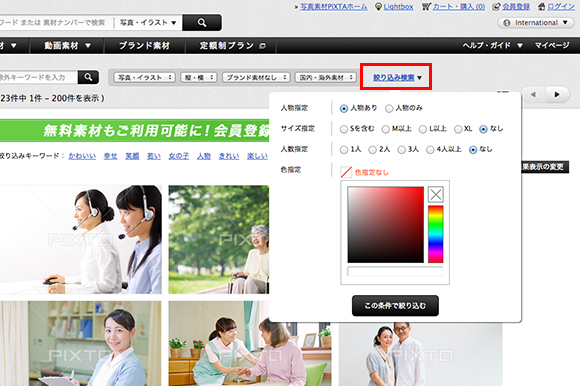Expand the ヘルプ・ガイド menu

pyautogui.click(x=492, y=45)
